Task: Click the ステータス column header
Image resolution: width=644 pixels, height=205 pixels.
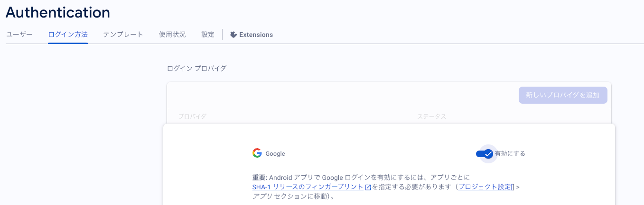Action: (x=432, y=116)
